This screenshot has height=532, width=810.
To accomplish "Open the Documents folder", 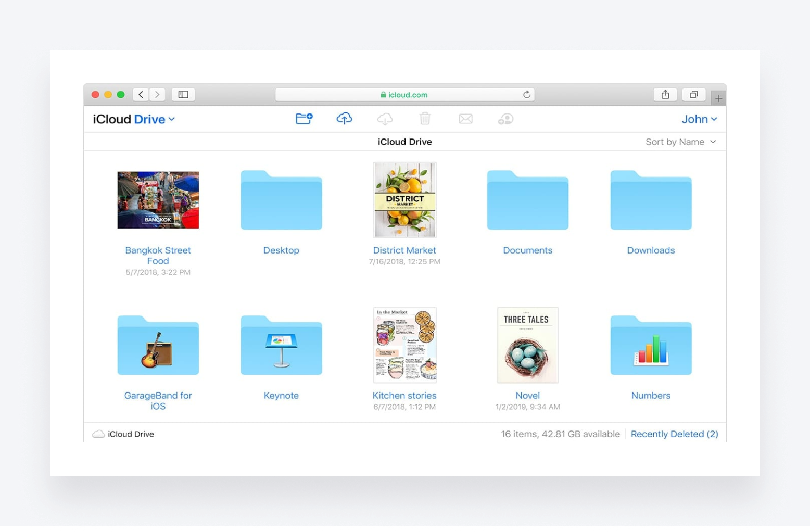I will (x=527, y=200).
